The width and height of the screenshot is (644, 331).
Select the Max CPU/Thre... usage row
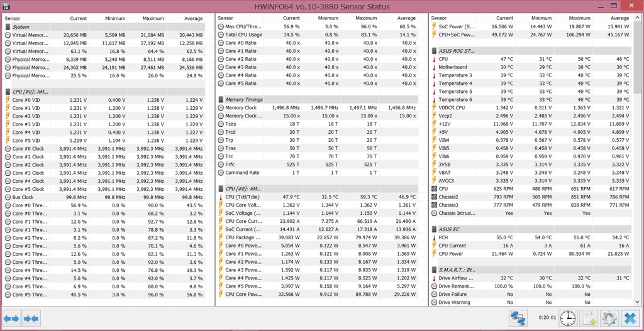[x=318, y=26]
